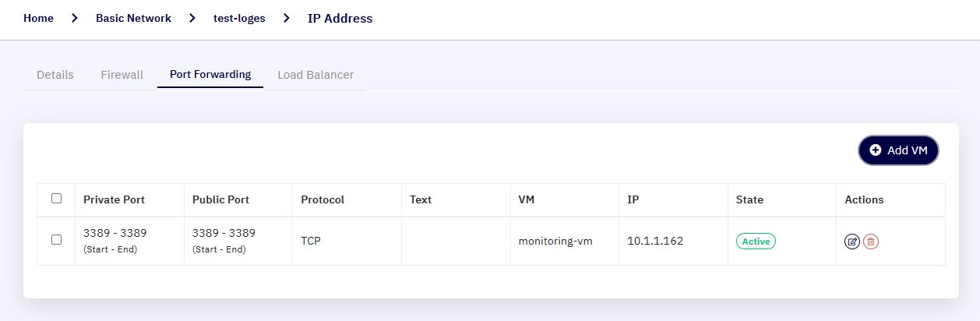Click the chevron after Basic Network breadcrumb
Viewport: 980px width, 321px height.
point(192,18)
